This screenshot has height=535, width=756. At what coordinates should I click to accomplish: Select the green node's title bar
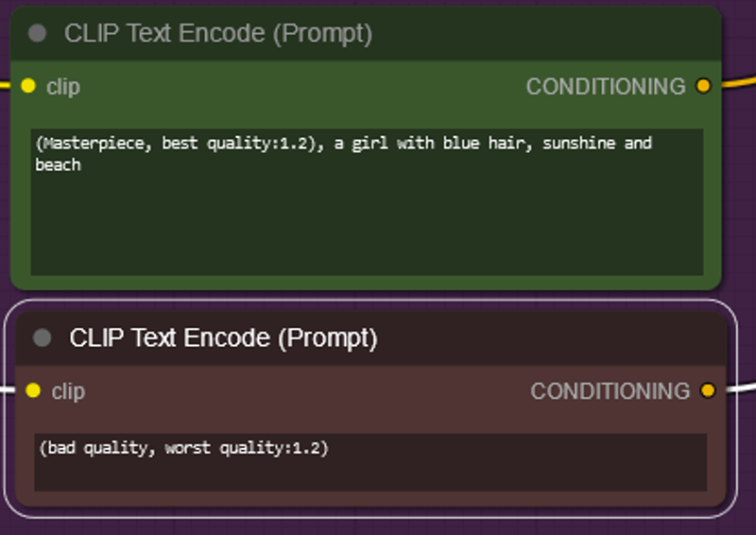[x=366, y=34]
